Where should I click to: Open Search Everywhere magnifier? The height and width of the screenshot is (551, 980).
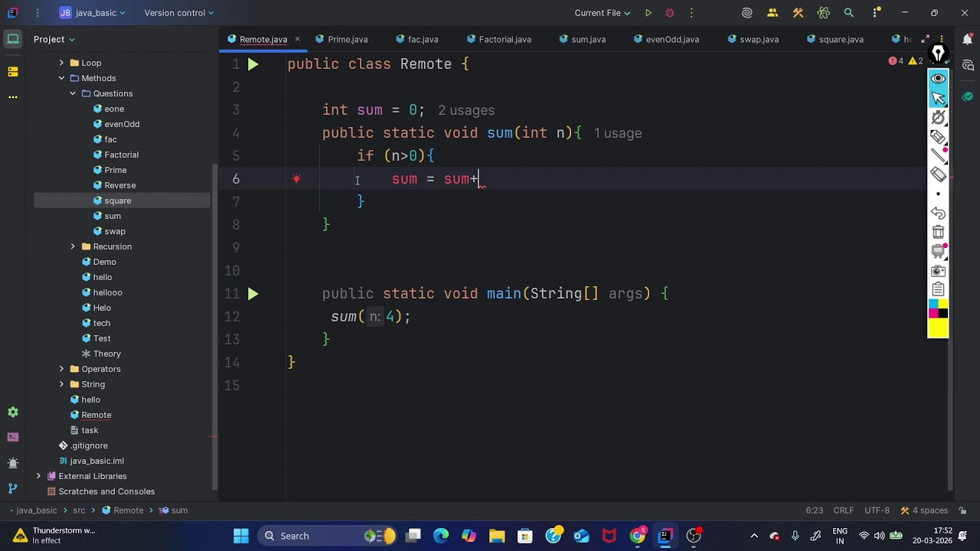point(848,13)
